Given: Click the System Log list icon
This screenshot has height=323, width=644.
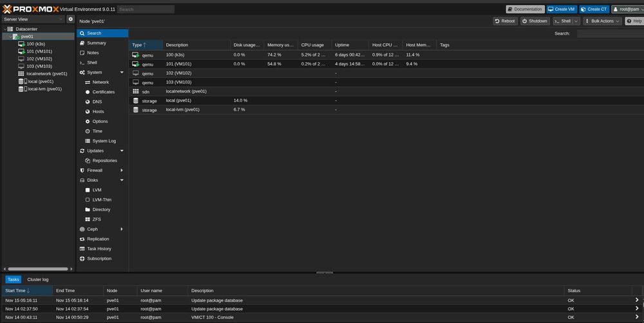Looking at the screenshot, I should (88, 141).
